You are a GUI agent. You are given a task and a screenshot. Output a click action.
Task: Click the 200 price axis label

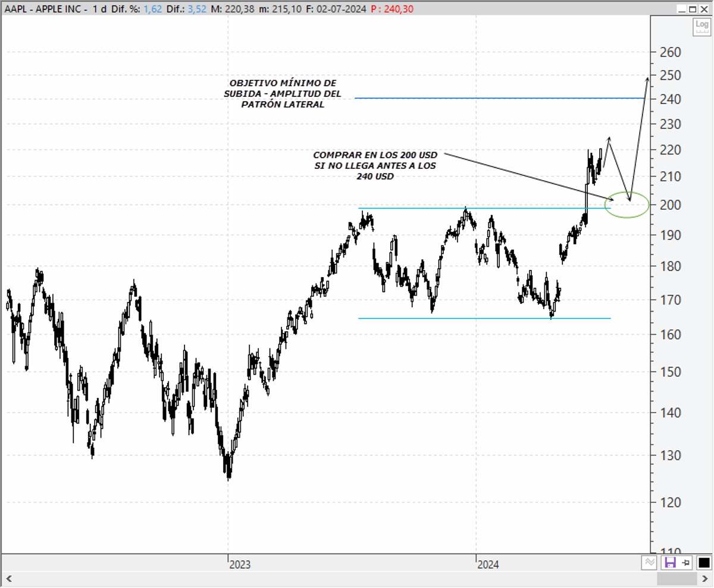670,205
